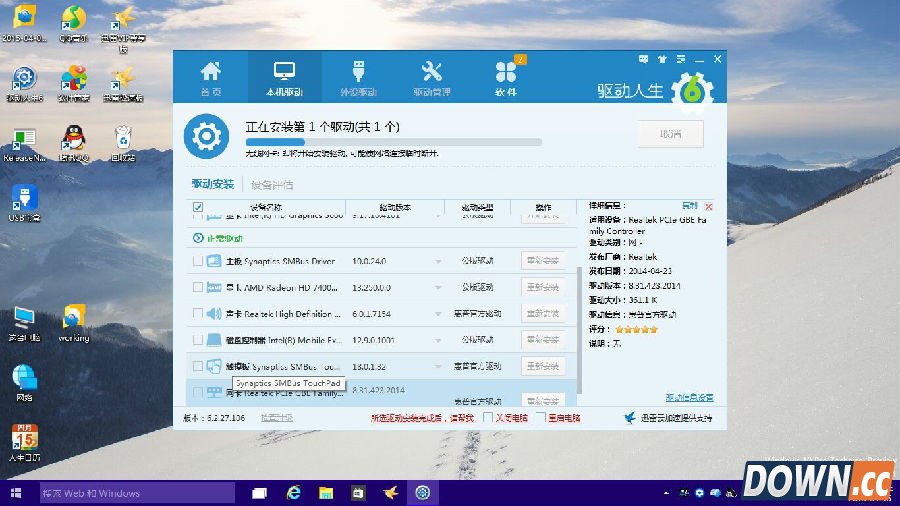Screen dimensions: 900x506
Task: Check the AMD Radeon HD row checkbox
Action: coord(197,287)
